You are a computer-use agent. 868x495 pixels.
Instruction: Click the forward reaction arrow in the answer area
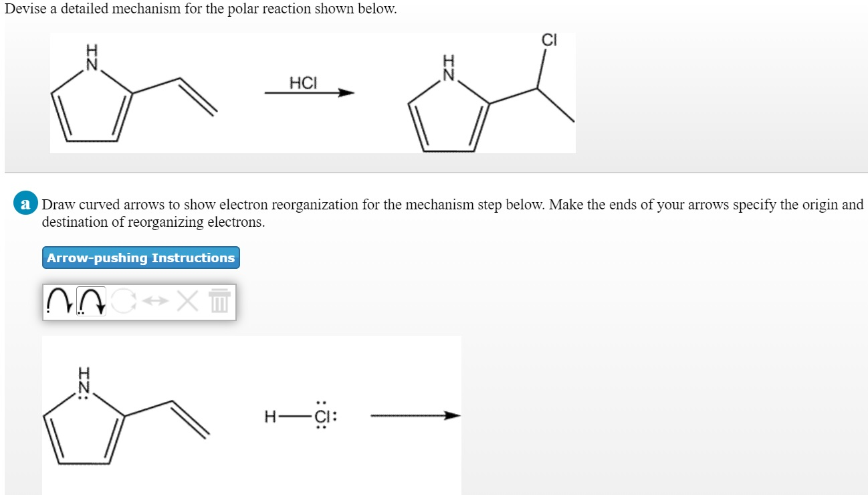click(x=413, y=415)
